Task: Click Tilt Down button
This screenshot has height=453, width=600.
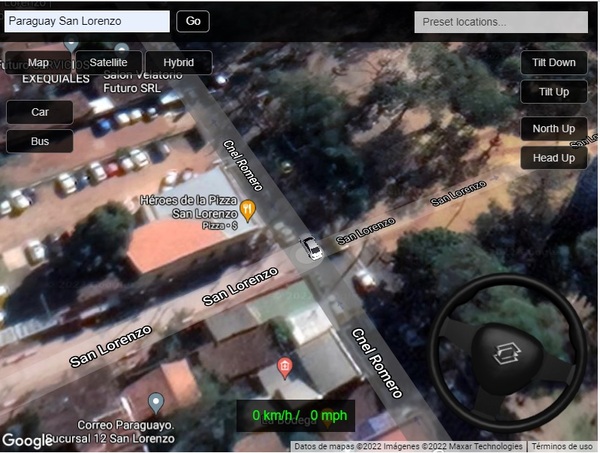Action: (554, 62)
